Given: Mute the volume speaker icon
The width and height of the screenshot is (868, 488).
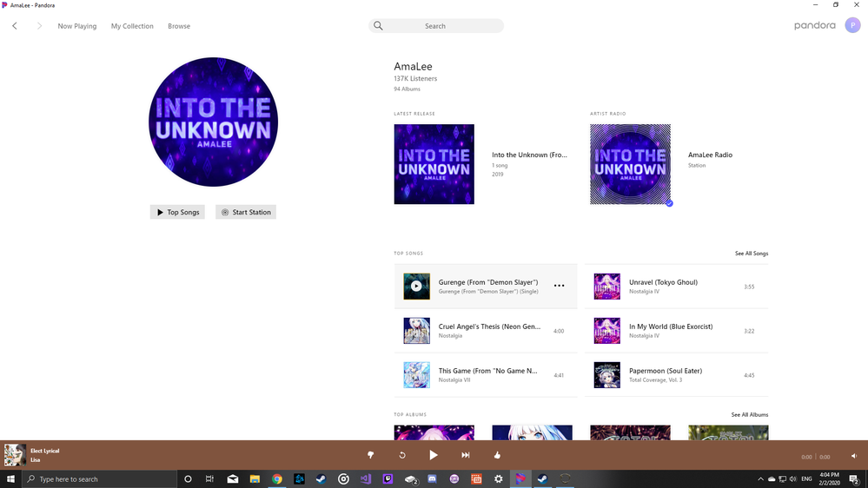Looking at the screenshot, I should pyautogui.click(x=854, y=456).
